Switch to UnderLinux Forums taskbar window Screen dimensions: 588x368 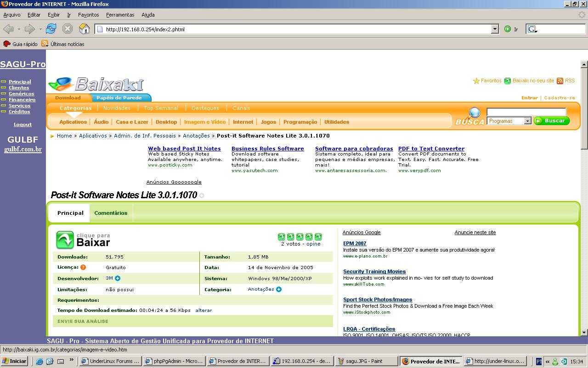[x=110, y=362]
